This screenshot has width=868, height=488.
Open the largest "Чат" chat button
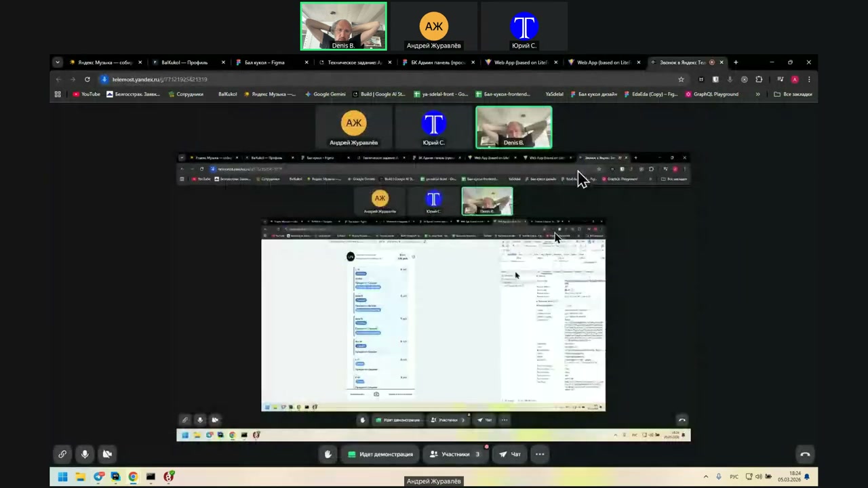coord(509,454)
